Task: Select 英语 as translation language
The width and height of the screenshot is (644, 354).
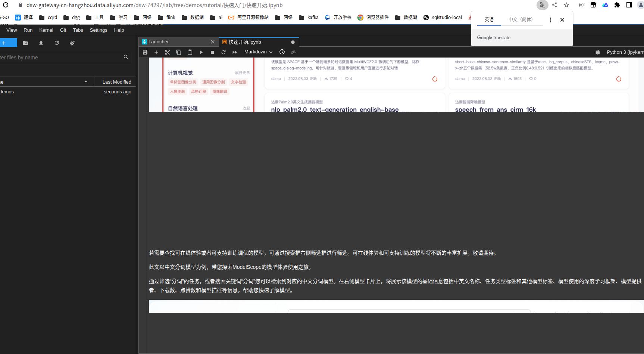Action: pos(489,19)
